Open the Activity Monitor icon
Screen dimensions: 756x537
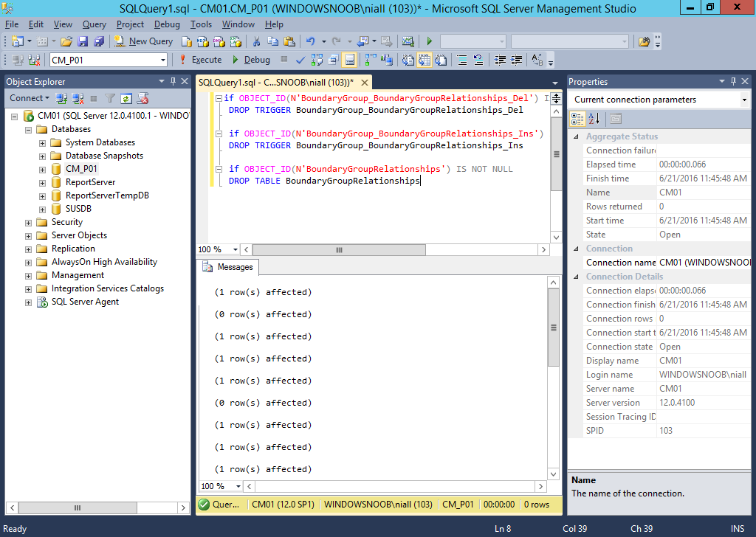(x=408, y=42)
